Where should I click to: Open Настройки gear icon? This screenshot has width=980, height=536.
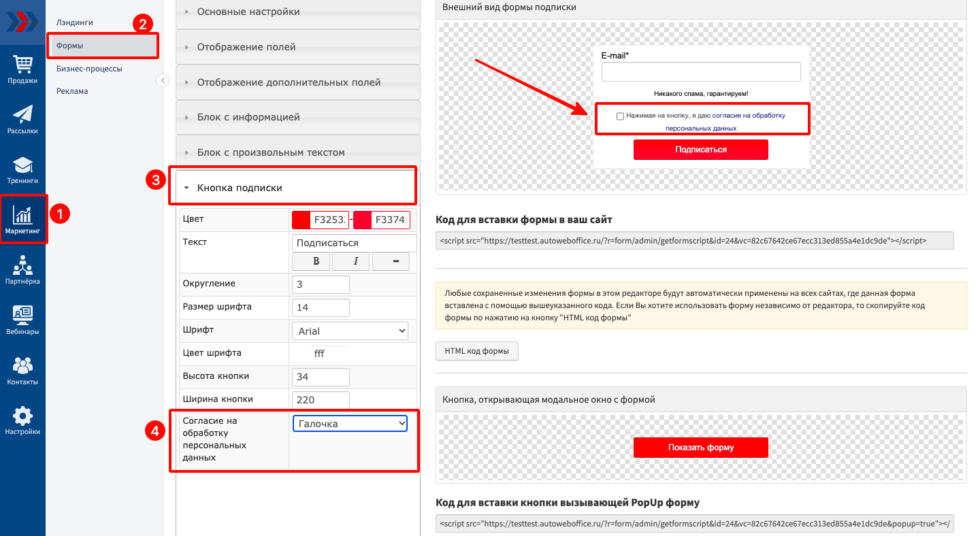click(x=22, y=416)
